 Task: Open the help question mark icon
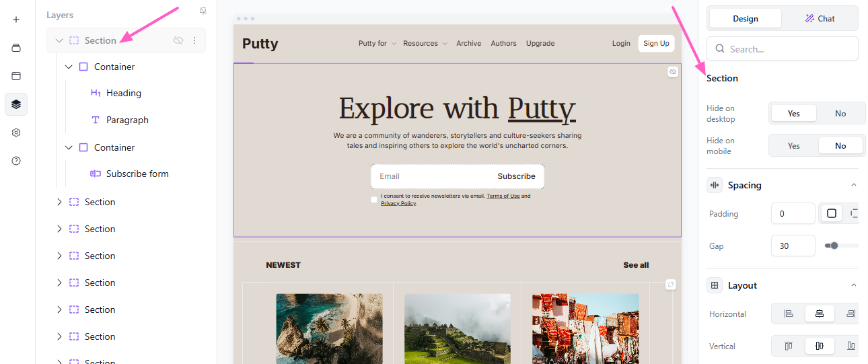point(16,161)
